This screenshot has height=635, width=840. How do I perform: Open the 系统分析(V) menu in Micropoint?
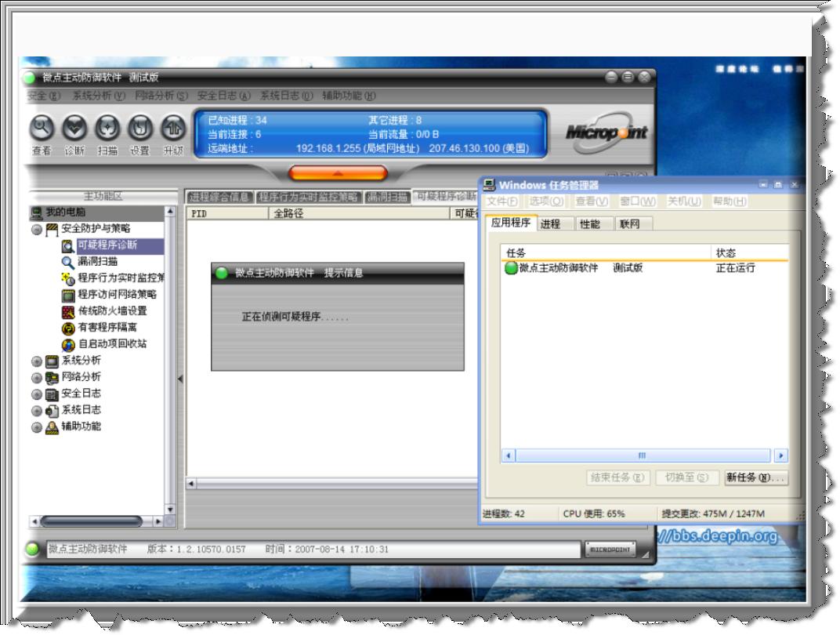click(99, 96)
